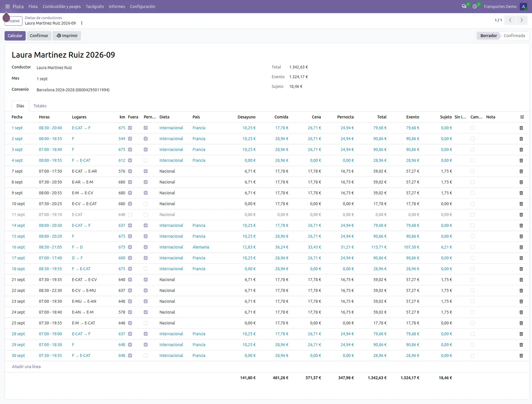Open the user avatar menu
Image resolution: width=532 pixels, height=404 pixels.
point(523,6)
